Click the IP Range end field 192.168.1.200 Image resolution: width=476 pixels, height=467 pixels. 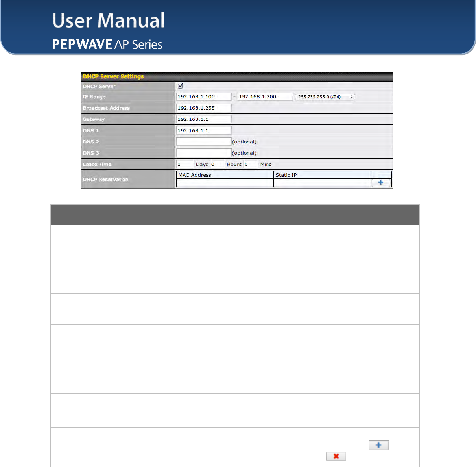pos(265,97)
